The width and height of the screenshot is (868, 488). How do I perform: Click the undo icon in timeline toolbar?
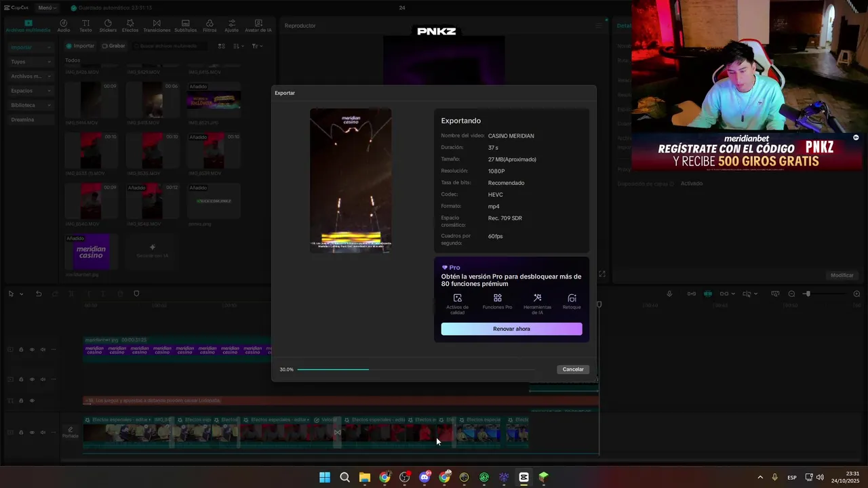[39, 294]
